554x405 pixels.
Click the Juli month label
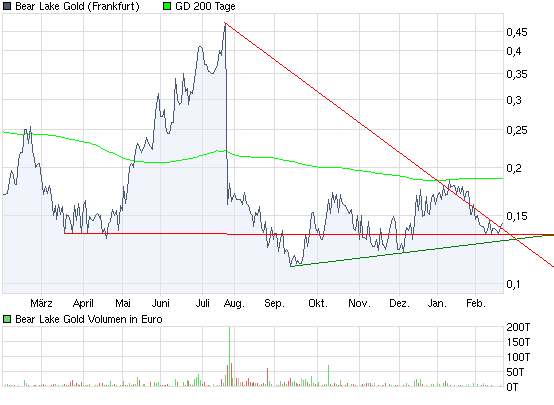point(202,303)
